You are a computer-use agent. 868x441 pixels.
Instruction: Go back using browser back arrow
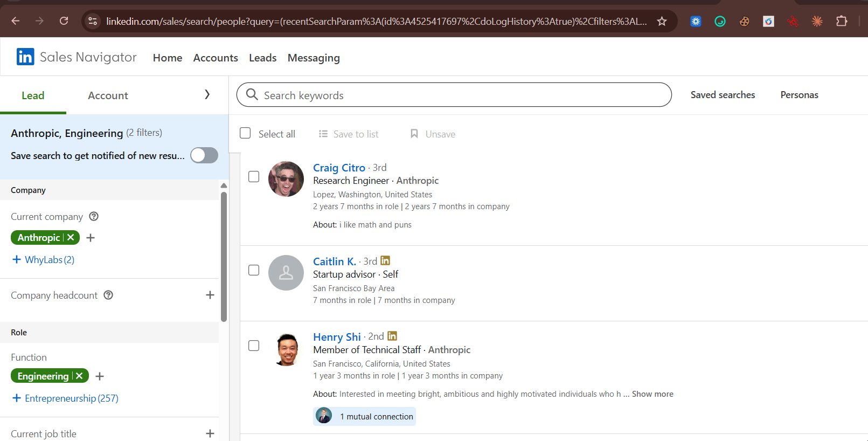point(16,21)
